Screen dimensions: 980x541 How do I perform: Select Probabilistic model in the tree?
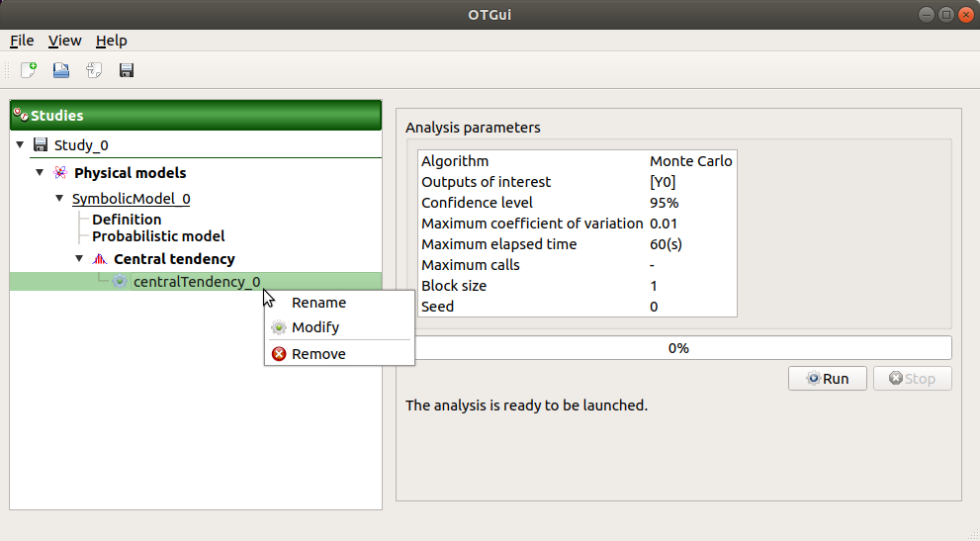point(158,236)
